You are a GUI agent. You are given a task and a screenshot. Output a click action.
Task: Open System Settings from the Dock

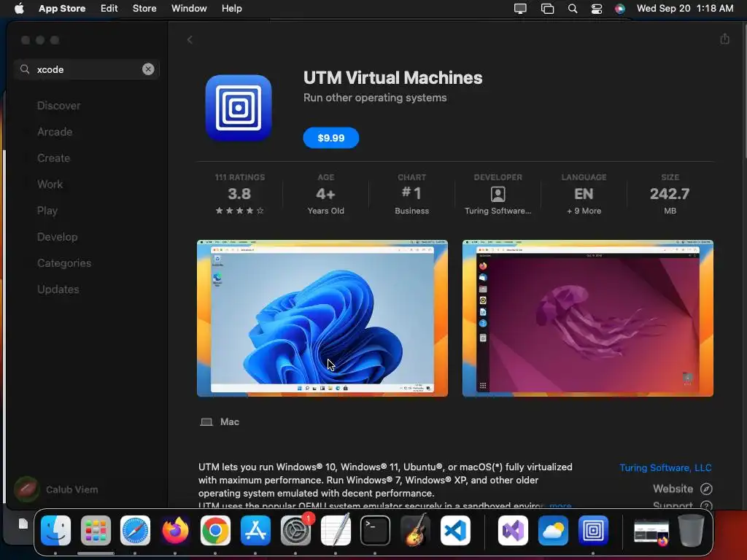click(296, 530)
